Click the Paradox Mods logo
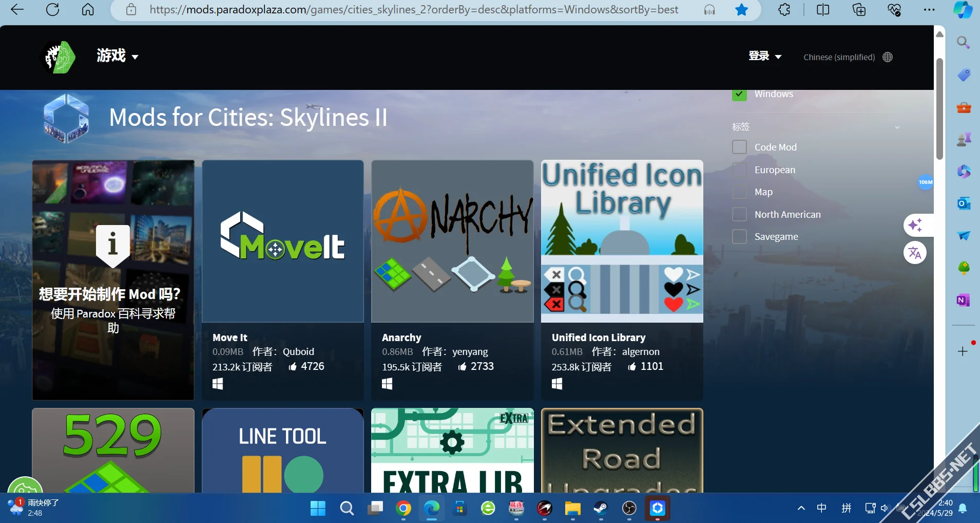Viewport: 980px width, 523px height. point(58,57)
